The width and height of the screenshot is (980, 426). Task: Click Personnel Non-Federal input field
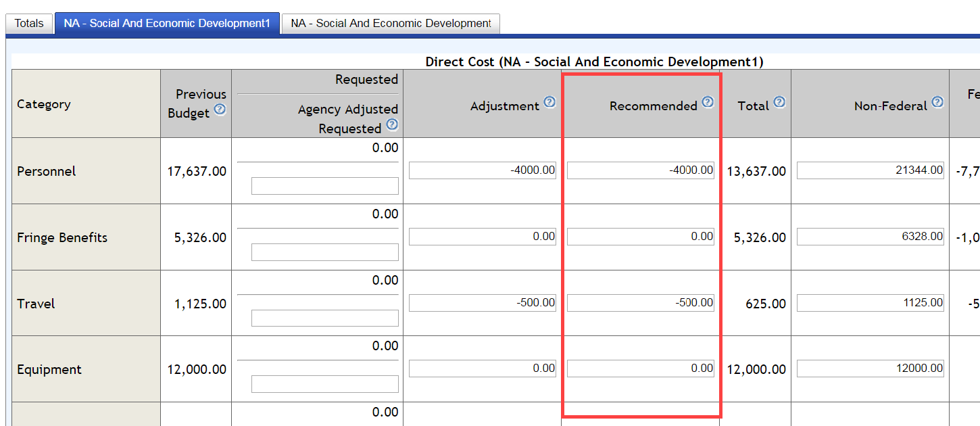[x=871, y=171]
